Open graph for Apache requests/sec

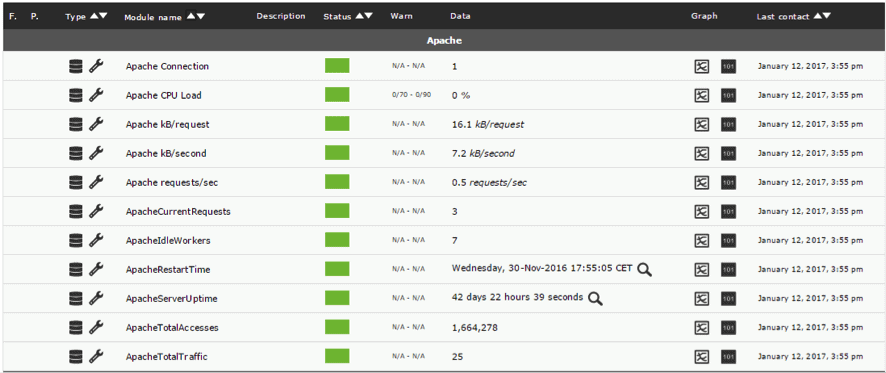point(702,183)
